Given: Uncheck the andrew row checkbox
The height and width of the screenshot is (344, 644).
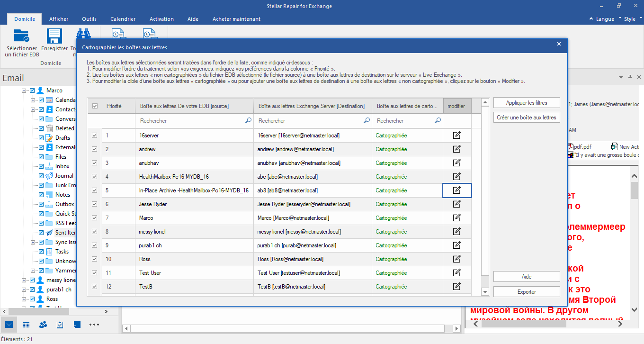Looking at the screenshot, I should coord(95,149).
